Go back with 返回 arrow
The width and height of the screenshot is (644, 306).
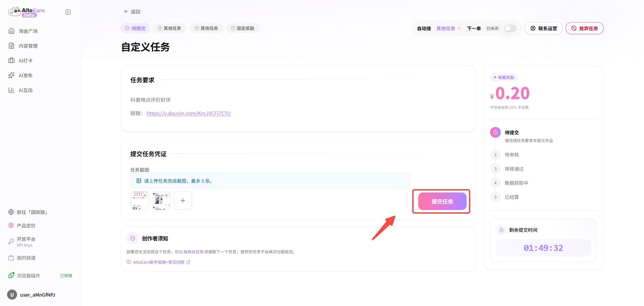point(132,12)
